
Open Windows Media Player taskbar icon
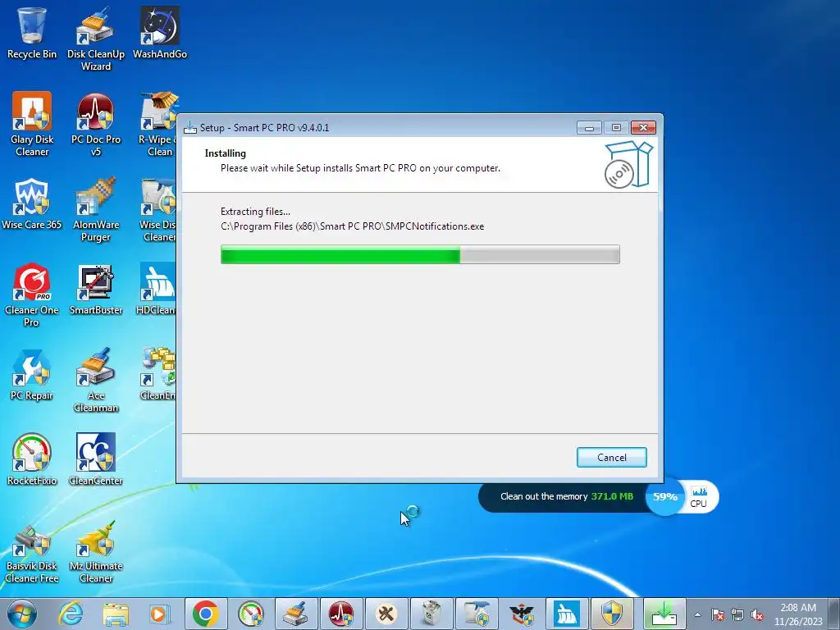tap(160, 614)
